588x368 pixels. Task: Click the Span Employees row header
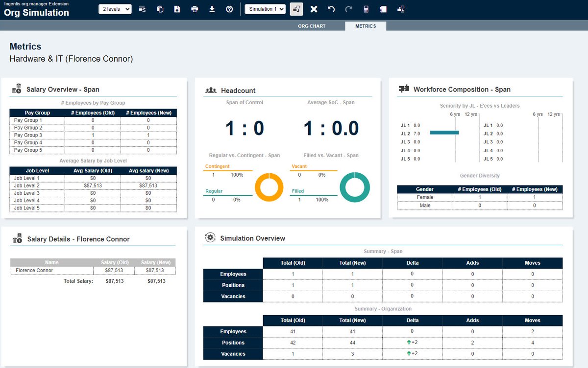233,274
